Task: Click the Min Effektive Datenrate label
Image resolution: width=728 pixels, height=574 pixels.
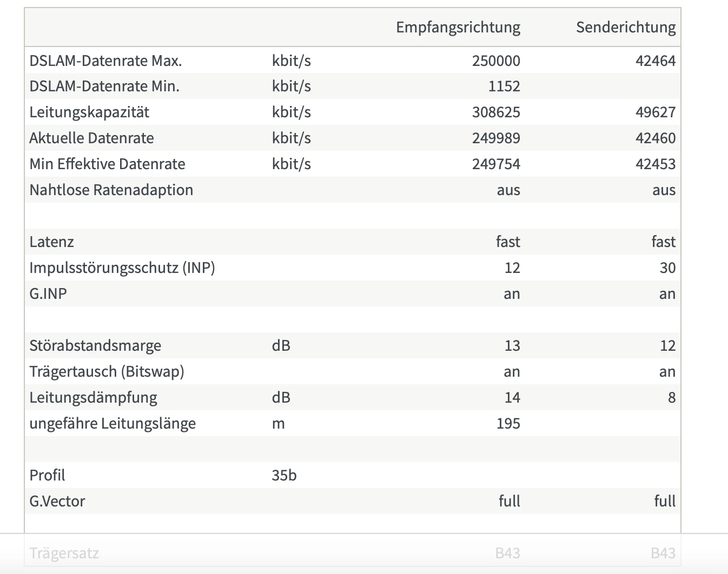Action: tap(107, 164)
